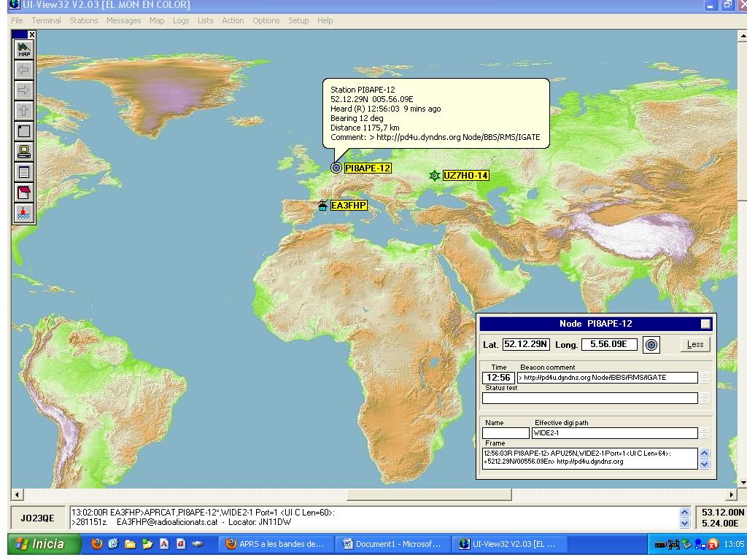Click the MAP icon in the floating toolbar

coord(24,50)
